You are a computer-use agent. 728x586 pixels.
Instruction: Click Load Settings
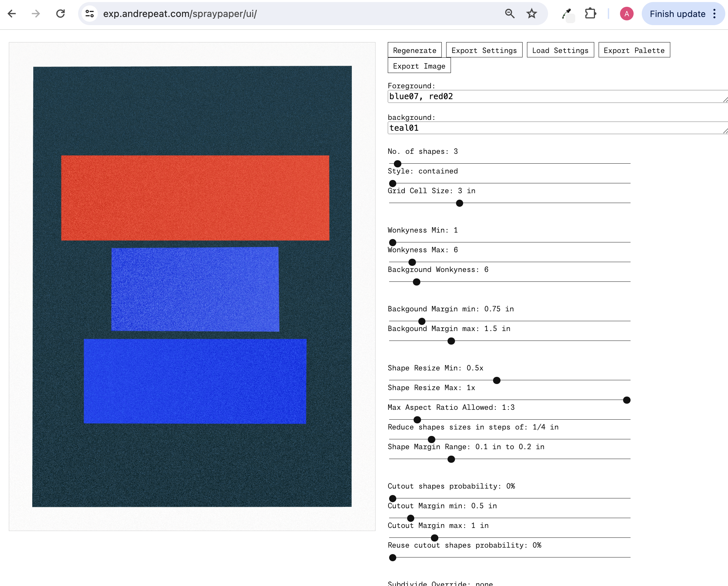(560, 50)
